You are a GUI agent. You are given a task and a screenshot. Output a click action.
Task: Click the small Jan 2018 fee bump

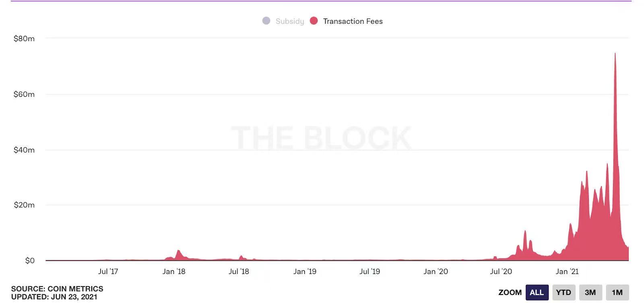(x=179, y=254)
